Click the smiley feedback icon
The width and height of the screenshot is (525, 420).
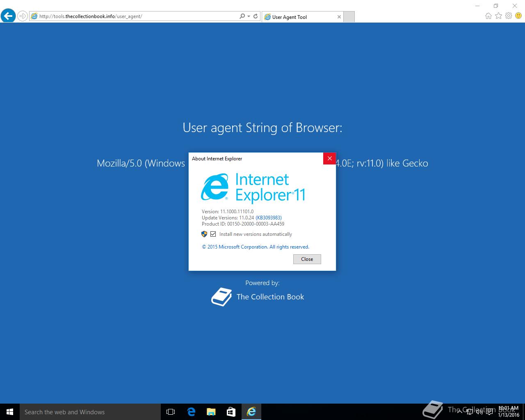coord(518,16)
